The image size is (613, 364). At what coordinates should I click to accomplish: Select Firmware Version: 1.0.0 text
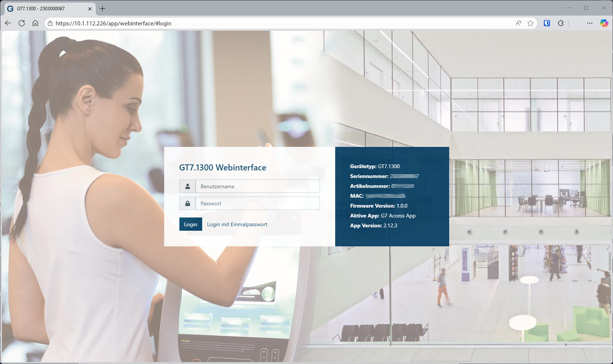click(x=379, y=206)
